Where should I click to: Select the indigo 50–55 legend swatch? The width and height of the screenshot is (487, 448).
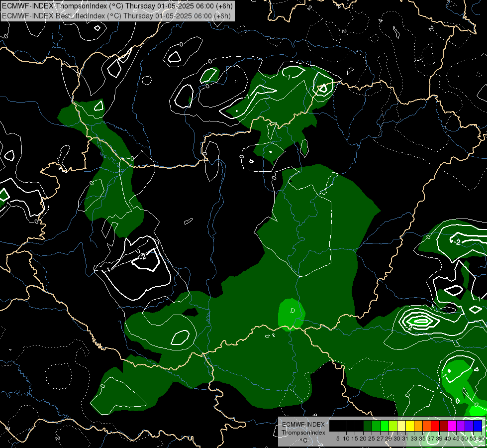tap(469, 426)
